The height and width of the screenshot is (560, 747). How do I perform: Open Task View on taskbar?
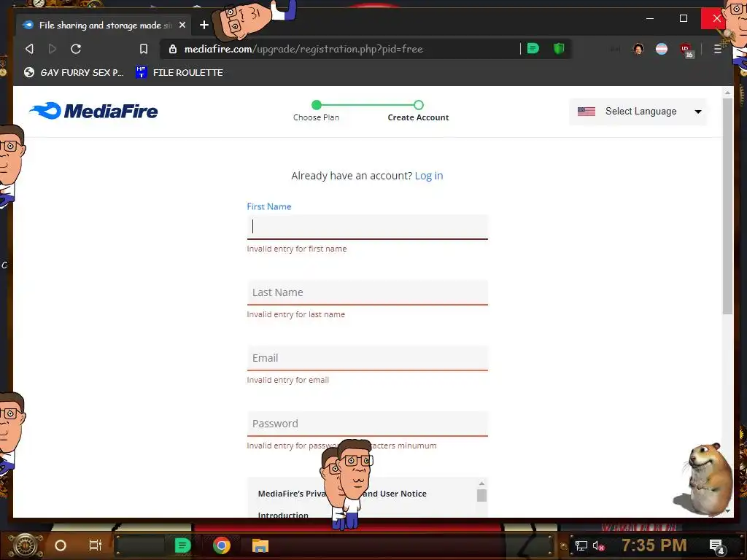coord(96,545)
